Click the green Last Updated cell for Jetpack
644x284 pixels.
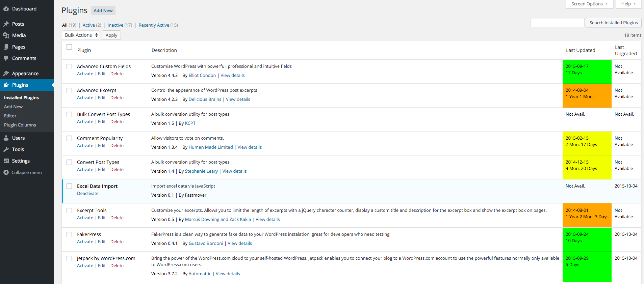coord(587,267)
